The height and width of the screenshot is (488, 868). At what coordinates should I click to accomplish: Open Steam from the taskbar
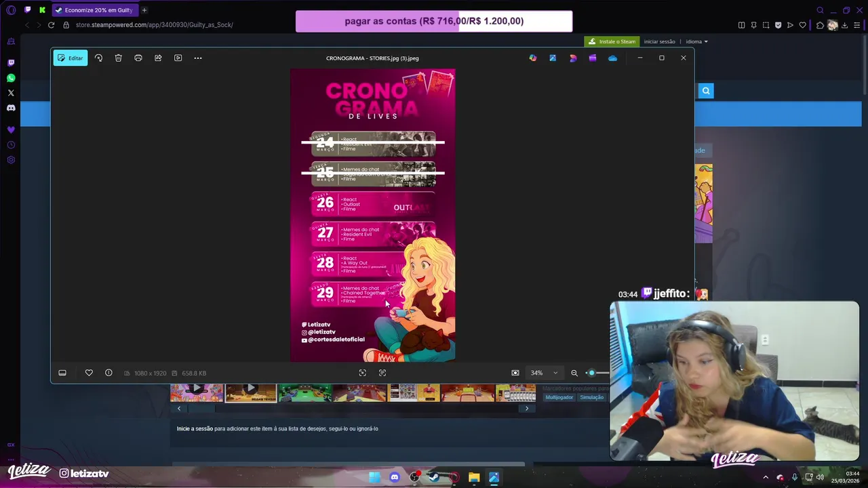(434, 477)
